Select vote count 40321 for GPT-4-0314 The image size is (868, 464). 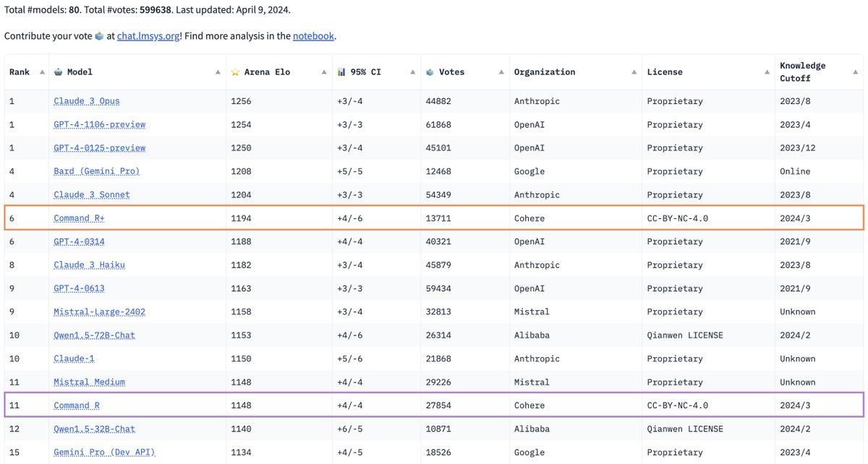(x=438, y=241)
